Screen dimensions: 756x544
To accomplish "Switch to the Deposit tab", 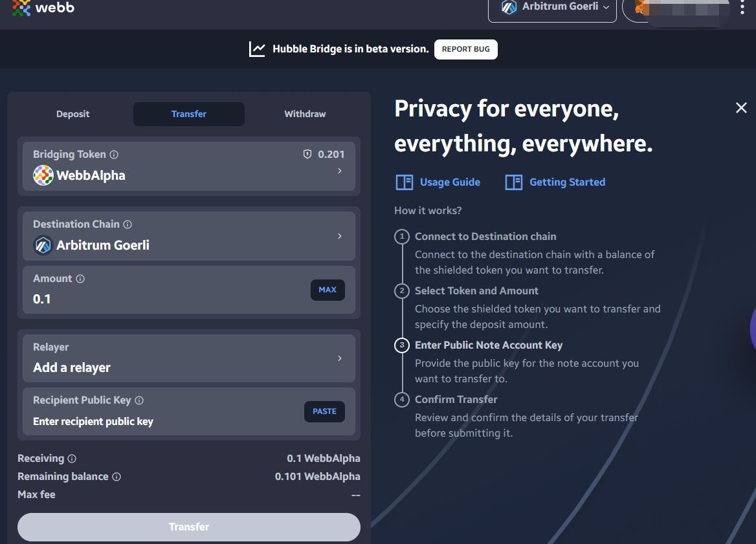I will (x=73, y=114).
